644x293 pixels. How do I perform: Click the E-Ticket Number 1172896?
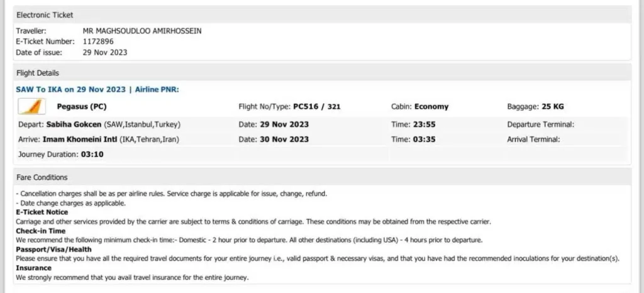[x=98, y=41]
